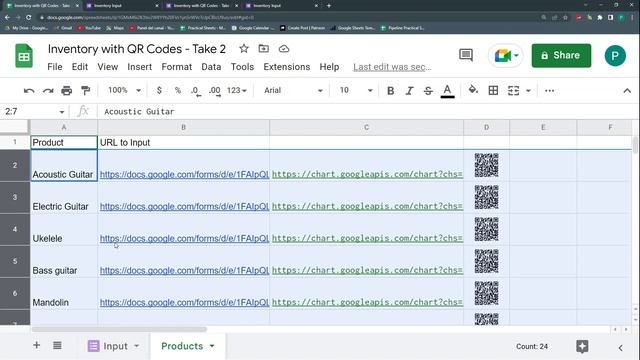The width and height of the screenshot is (640, 360).
Task: Open the Tools menu
Action: pyautogui.click(x=242, y=67)
